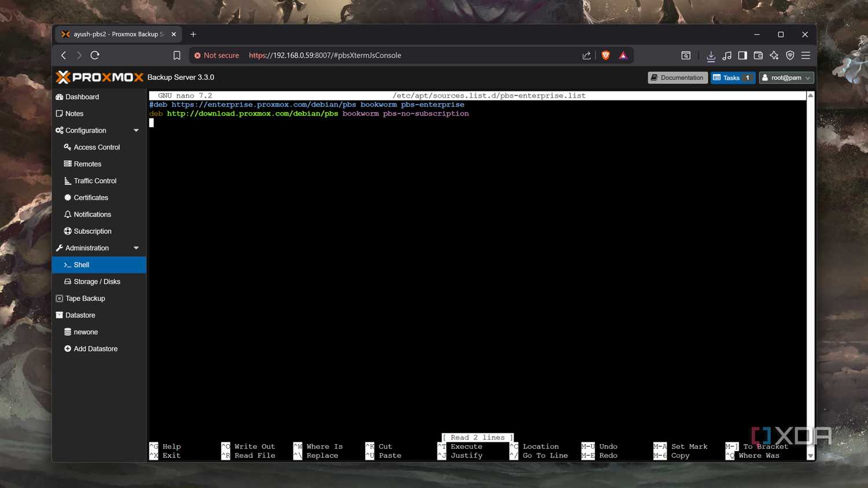Bookmark this page using bookmark icon
868x488 pixels.
pos(177,56)
